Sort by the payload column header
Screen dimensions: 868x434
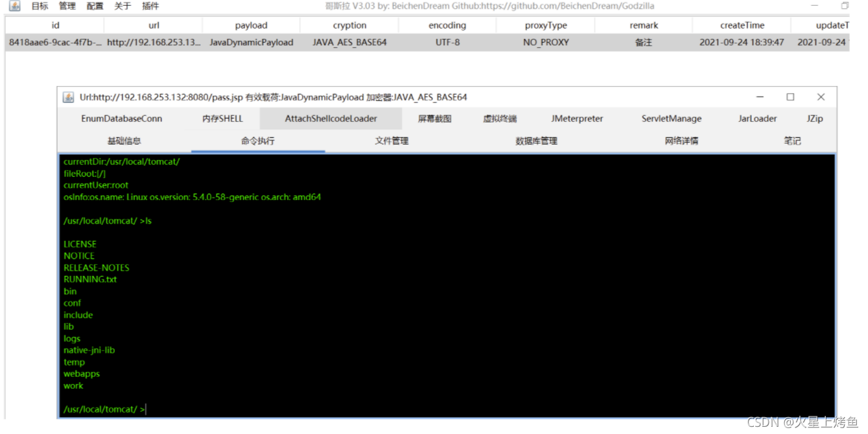[x=251, y=25]
